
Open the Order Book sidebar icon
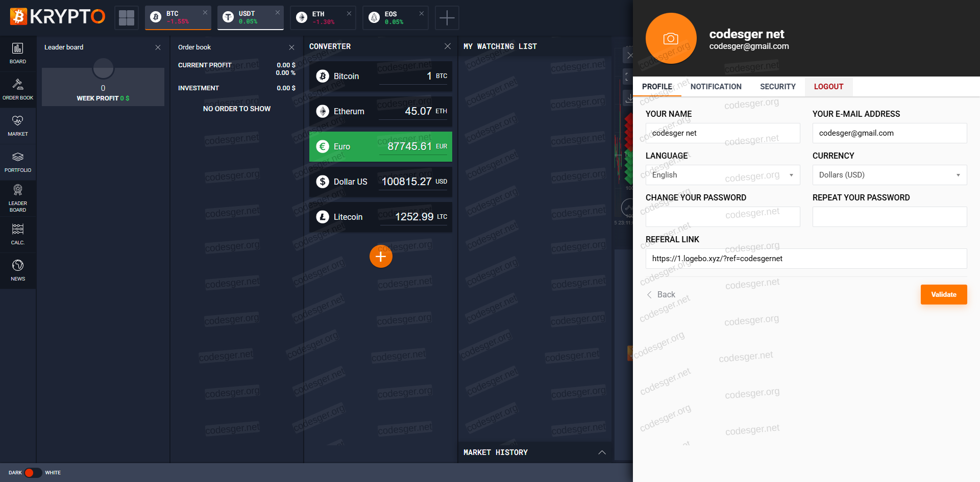[18, 85]
